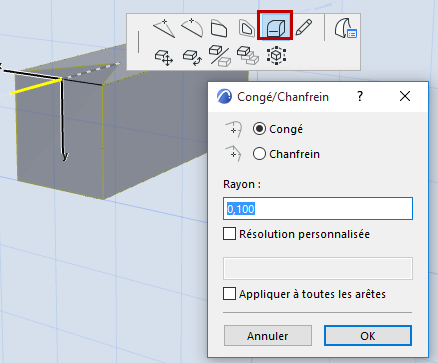Confirm with the OK button

368,336
